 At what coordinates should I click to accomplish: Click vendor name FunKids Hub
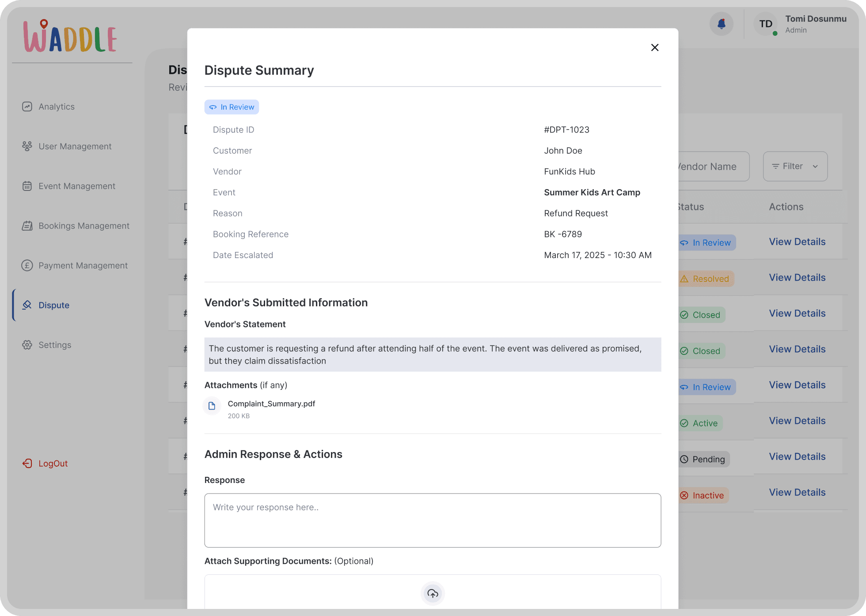click(x=570, y=171)
